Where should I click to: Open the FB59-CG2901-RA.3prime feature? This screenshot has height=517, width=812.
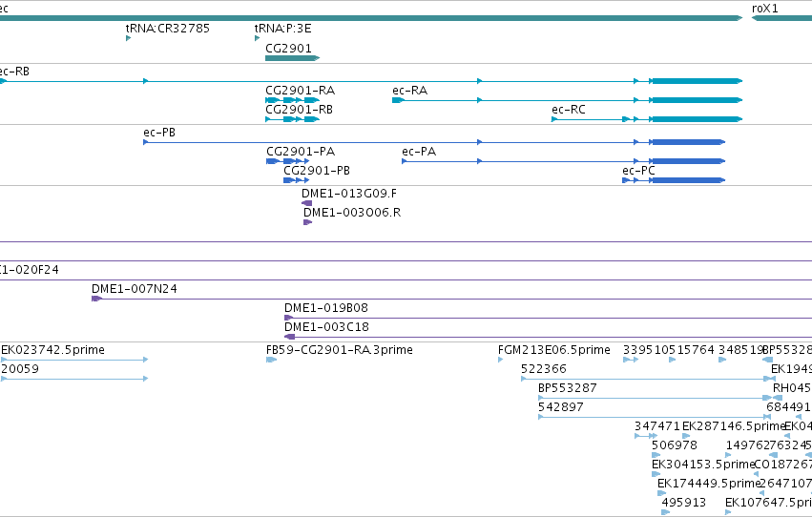pyautogui.click(x=271, y=360)
